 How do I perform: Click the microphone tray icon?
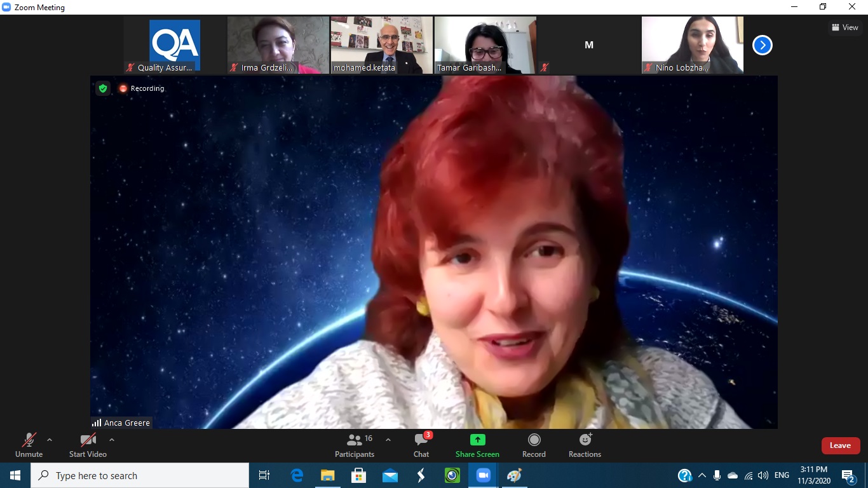click(717, 475)
